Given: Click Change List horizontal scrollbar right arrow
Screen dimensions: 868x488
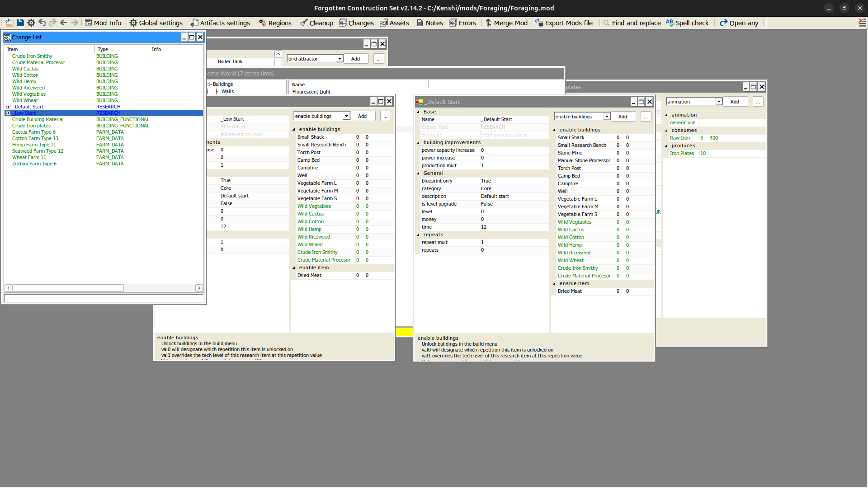Looking at the screenshot, I should coord(199,288).
